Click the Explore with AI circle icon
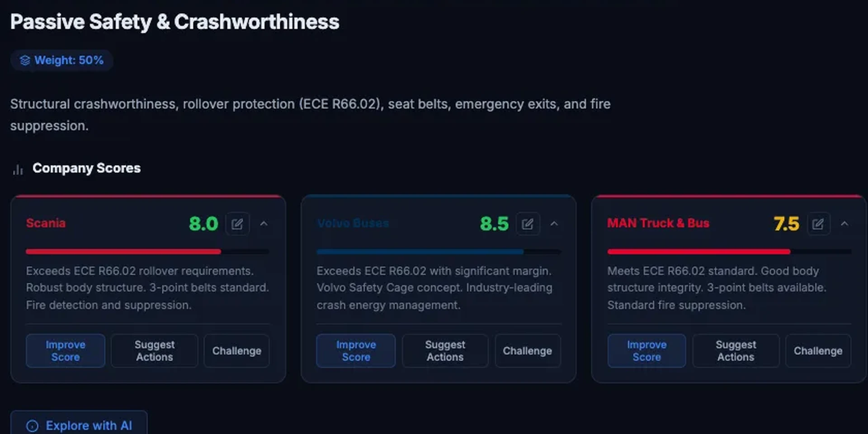This screenshot has height=434, width=868. [33, 426]
